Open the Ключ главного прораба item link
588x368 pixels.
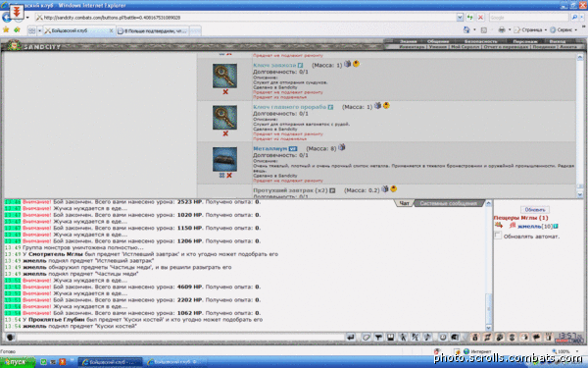coord(289,107)
